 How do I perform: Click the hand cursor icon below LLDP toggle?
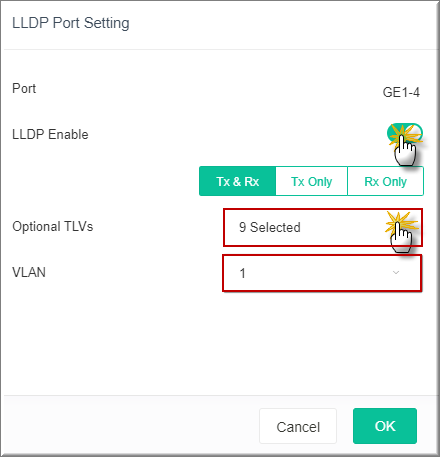click(x=405, y=150)
